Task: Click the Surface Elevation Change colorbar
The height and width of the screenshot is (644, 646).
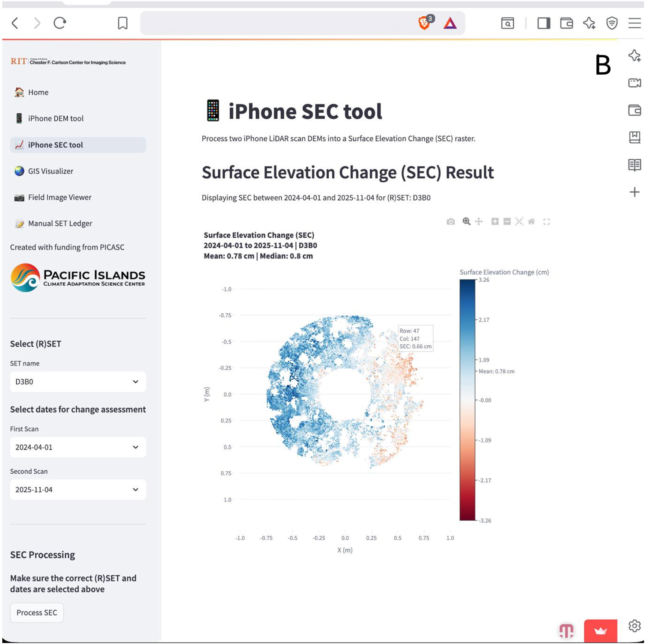Action: (467, 400)
